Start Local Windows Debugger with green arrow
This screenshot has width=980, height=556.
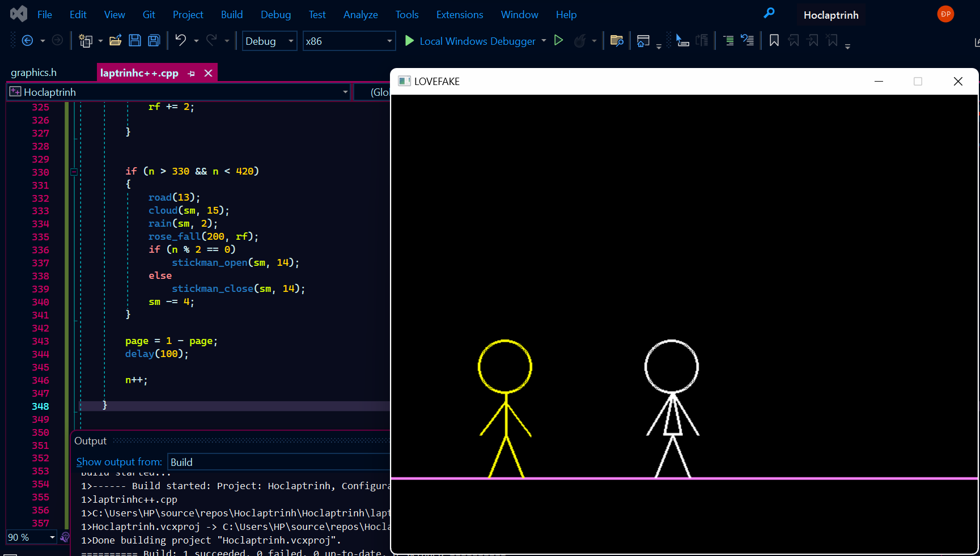click(x=410, y=41)
